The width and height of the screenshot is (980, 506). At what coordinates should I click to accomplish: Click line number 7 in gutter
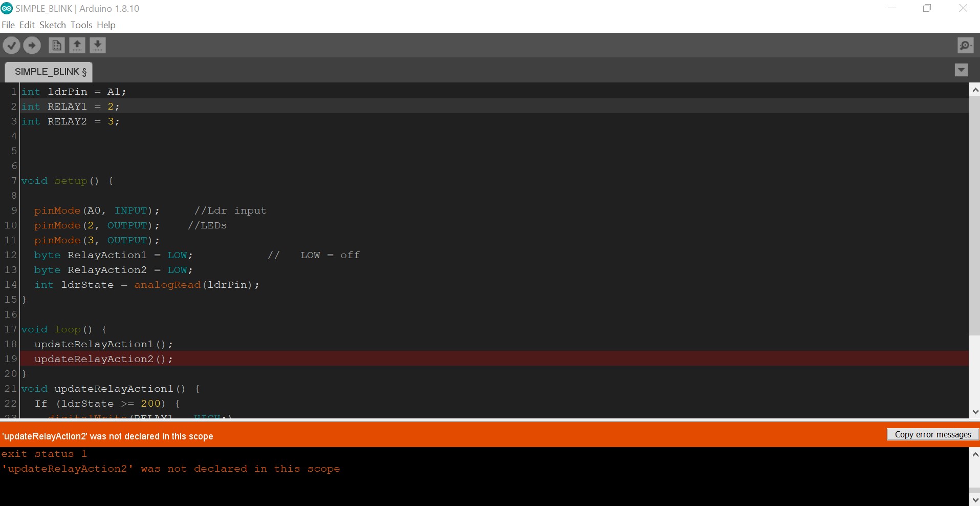(x=14, y=181)
